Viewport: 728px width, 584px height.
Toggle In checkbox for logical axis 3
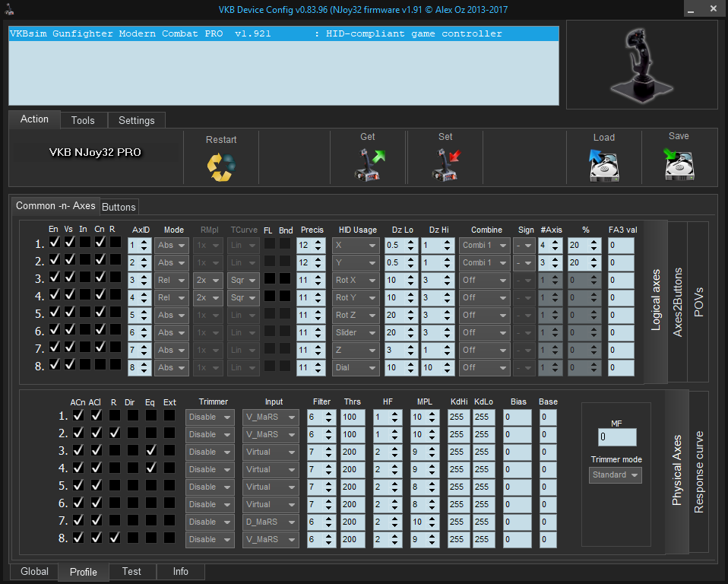coord(85,277)
